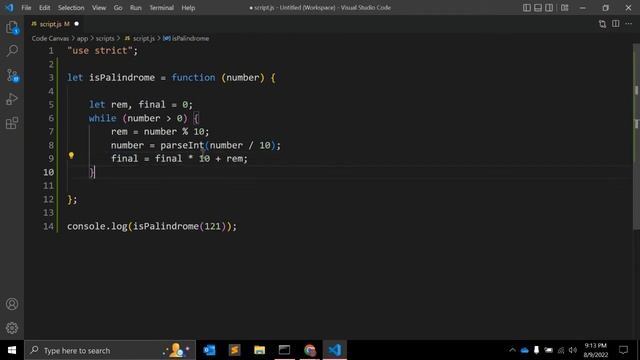Open the notification center icon
This screenshot has height=360, width=640.
tap(623, 350)
